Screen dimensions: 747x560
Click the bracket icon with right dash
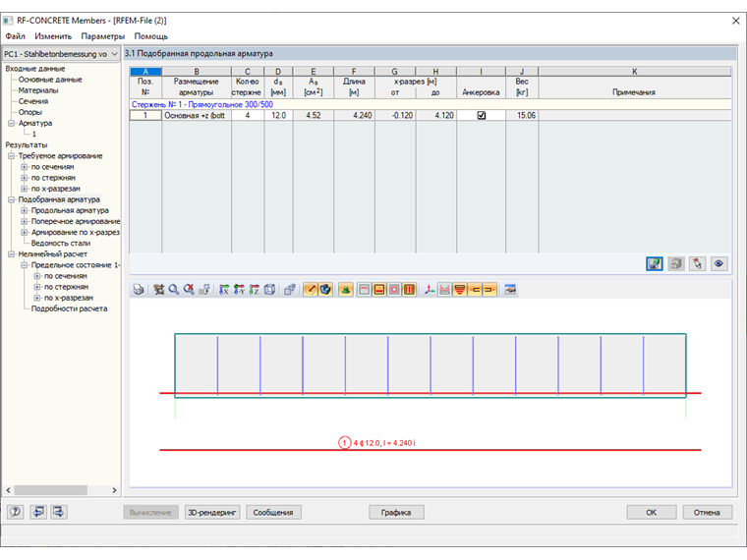coord(489,290)
